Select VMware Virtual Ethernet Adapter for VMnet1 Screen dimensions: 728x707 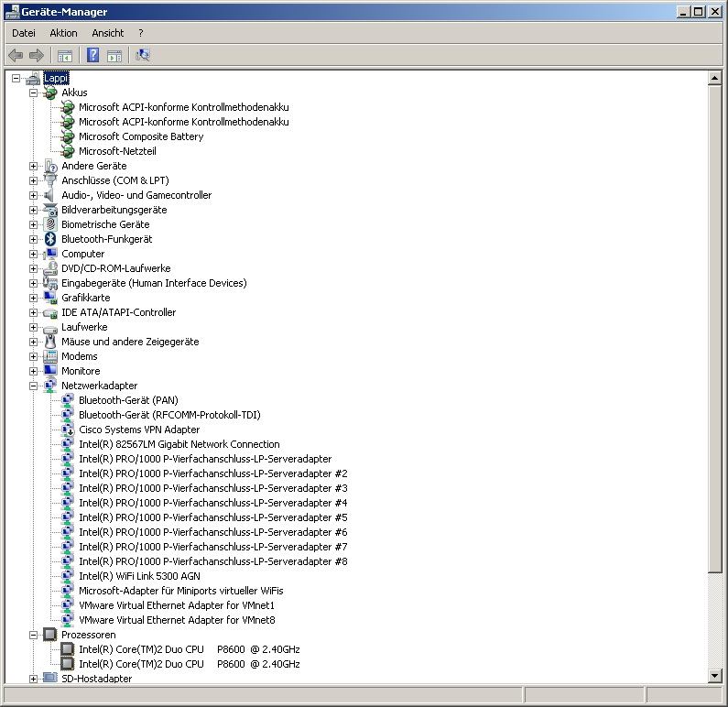(177, 605)
